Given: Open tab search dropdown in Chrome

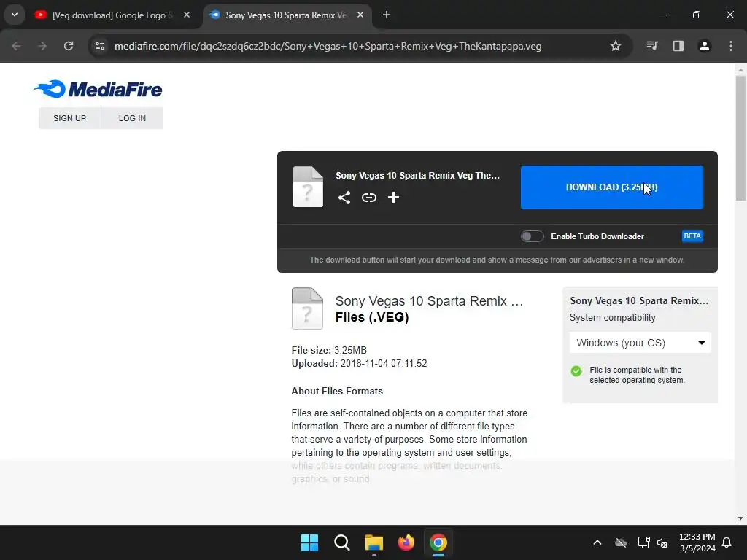Looking at the screenshot, I should [15, 15].
